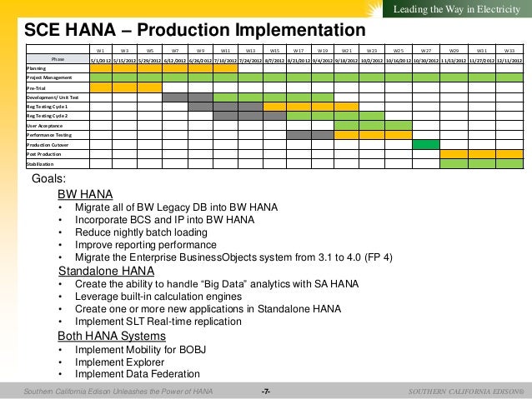Click Migrate the Enterprise BusinessObjects system bullet
This screenshot has height=399, width=532.
pos(233,257)
